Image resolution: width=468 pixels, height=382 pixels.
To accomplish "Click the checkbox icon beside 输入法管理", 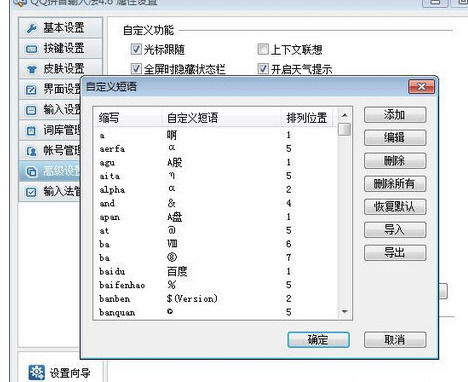I will click(x=31, y=192).
